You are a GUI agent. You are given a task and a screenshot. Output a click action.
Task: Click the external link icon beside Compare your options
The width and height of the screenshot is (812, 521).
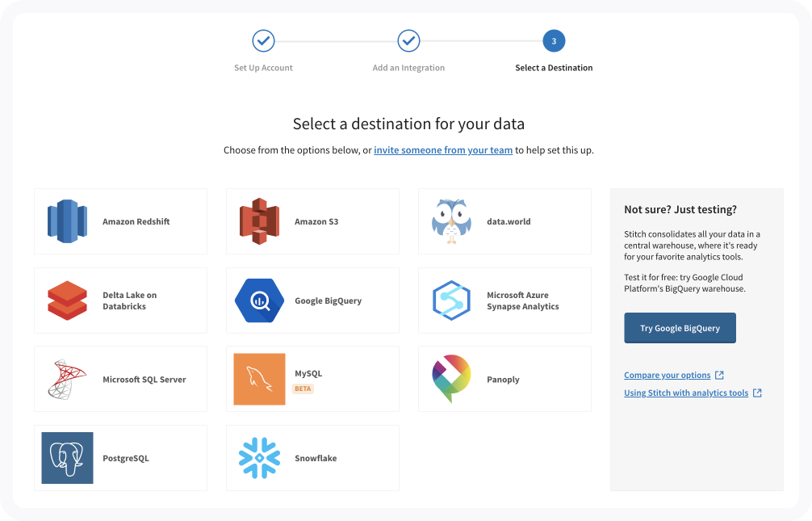coord(719,375)
